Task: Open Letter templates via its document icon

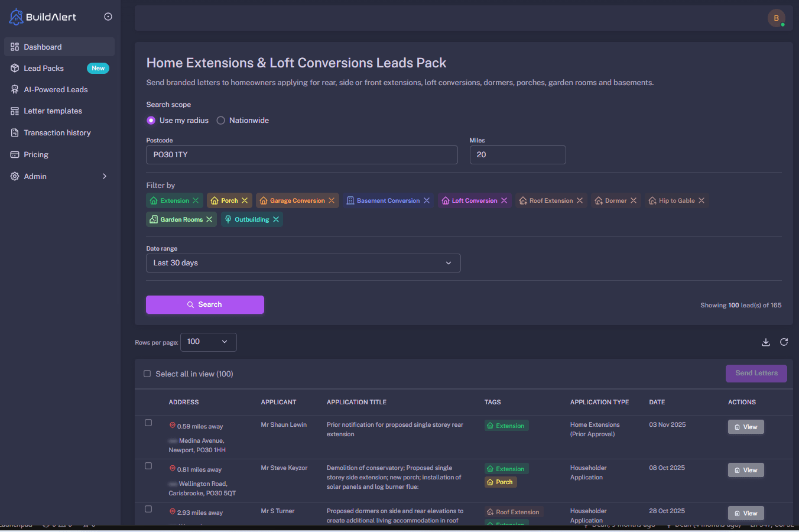Action: pos(14,111)
